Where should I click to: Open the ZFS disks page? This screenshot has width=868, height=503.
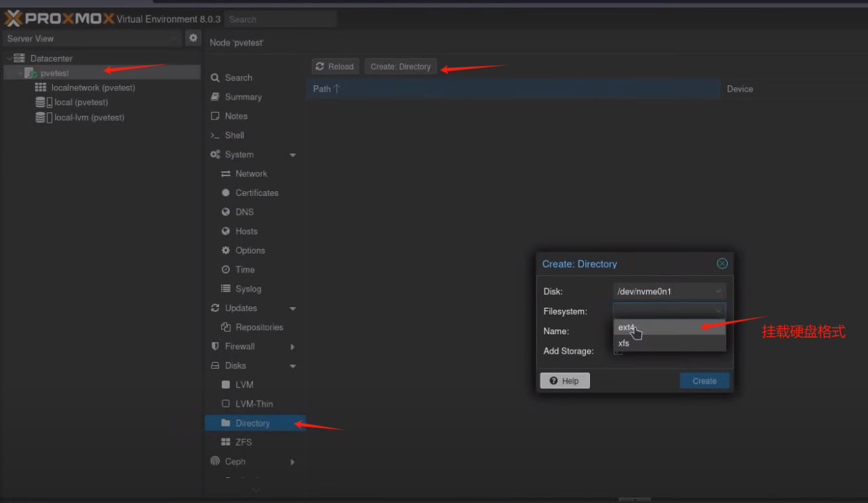click(x=243, y=442)
